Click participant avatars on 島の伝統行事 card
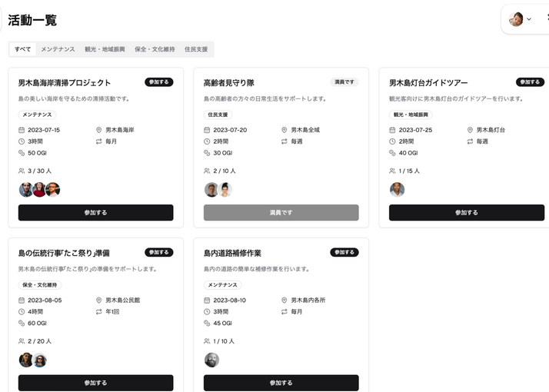549x392 pixels. pyautogui.click(x=33, y=360)
